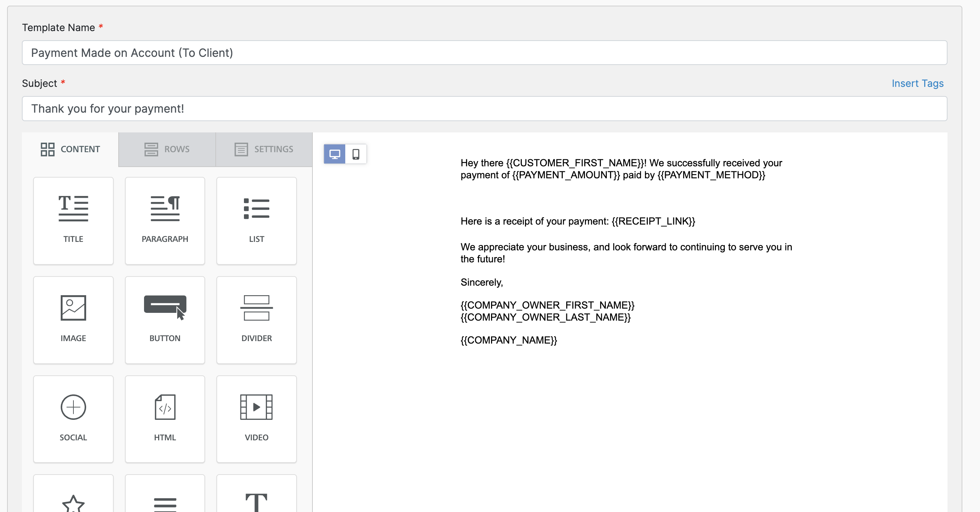The height and width of the screenshot is (512, 980).
Task: Click the Template Name input field
Action: [484, 53]
